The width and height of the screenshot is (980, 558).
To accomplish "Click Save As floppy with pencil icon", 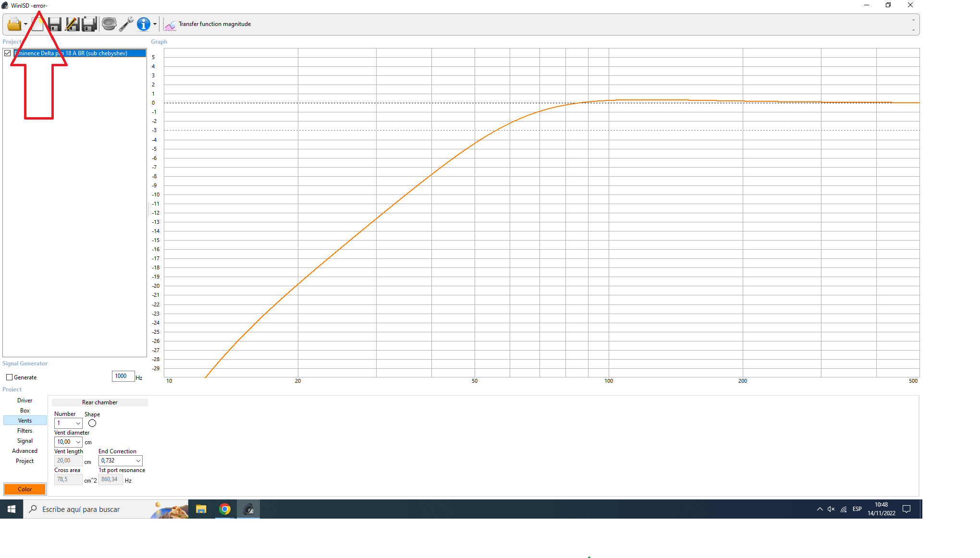I will coord(72,24).
